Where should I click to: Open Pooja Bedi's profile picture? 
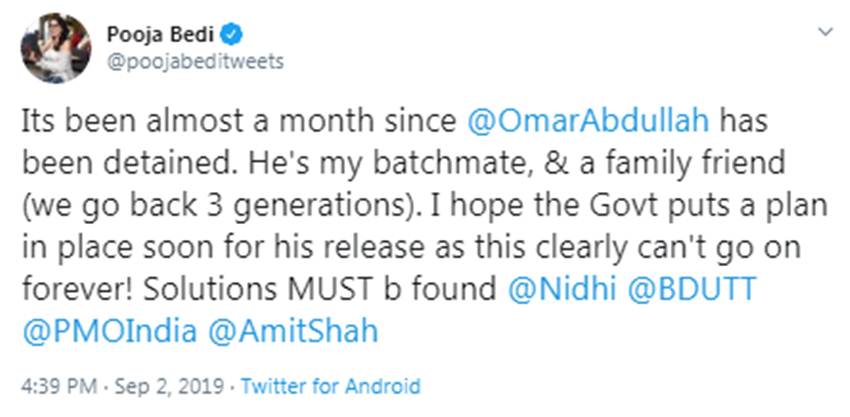[56, 47]
